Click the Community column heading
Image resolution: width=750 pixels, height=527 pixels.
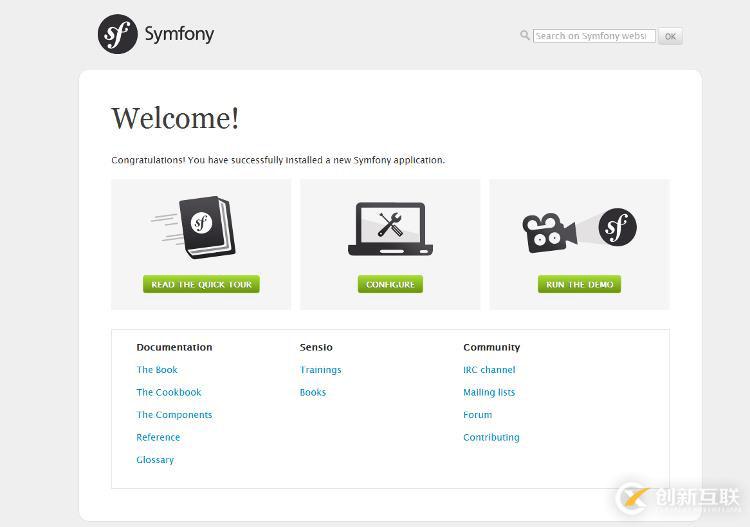click(492, 347)
